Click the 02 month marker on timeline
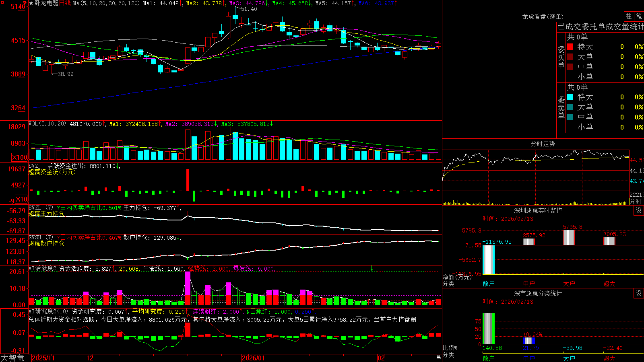Screen dimensions: 644x362 tap(381, 358)
